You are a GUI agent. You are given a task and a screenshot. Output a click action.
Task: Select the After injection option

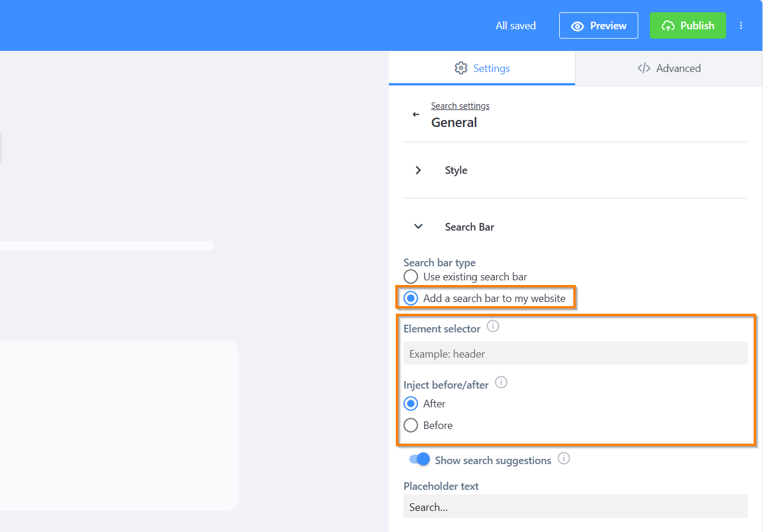pos(410,403)
